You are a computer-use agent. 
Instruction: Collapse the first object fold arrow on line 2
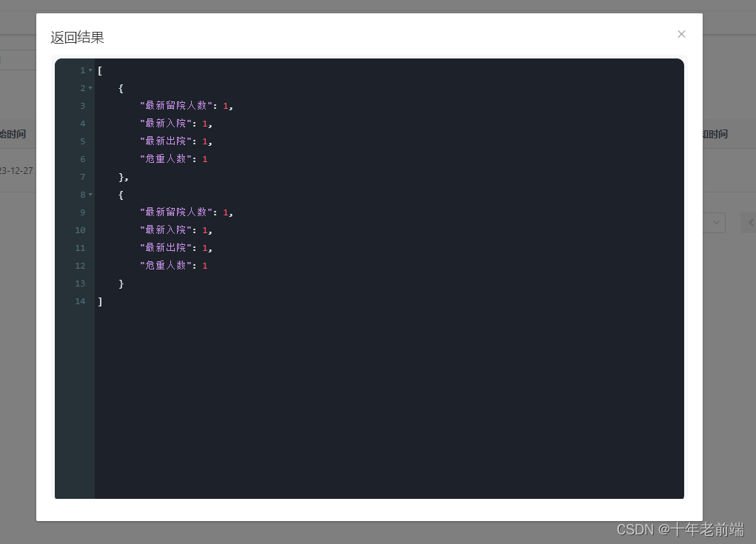pos(90,88)
